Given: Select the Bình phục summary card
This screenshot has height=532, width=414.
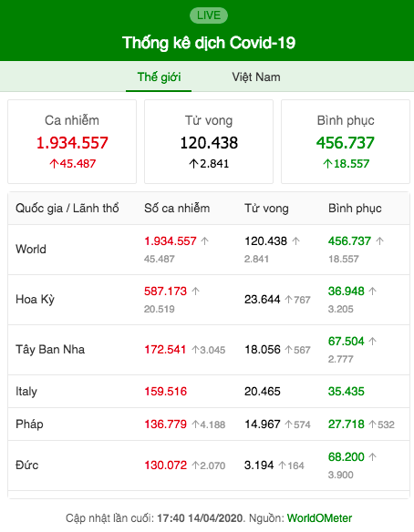Looking at the screenshot, I should 346,141.
